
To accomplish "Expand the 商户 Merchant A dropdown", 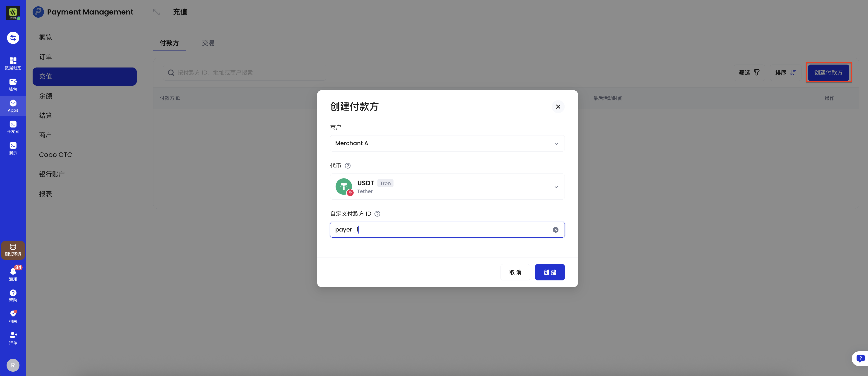I will pyautogui.click(x=447, y=143).
